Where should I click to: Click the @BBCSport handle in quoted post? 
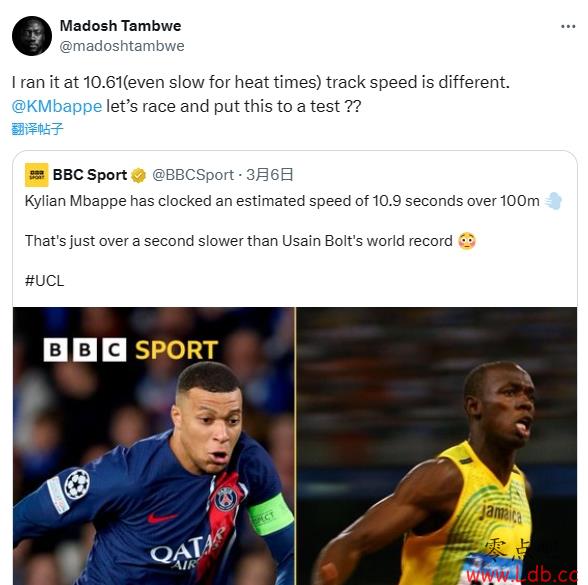[x=193, y=175]
